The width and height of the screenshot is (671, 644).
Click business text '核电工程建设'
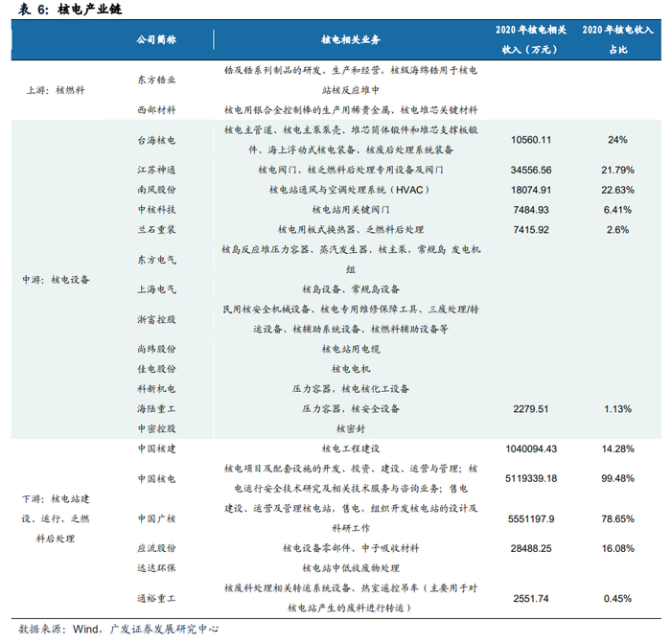(x=351, y=448)
